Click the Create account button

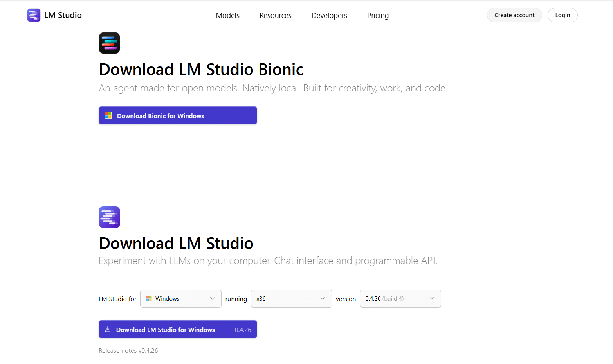[x=514, y=15]
